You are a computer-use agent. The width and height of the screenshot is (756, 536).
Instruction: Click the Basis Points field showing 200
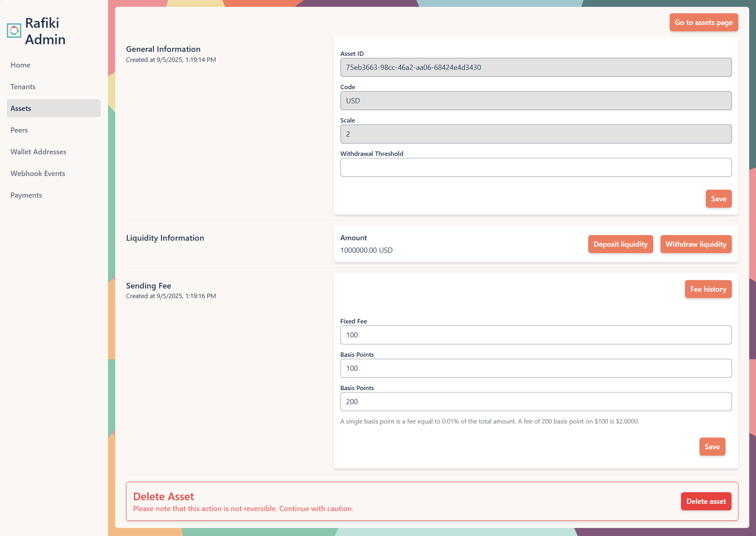coord(536,401)
